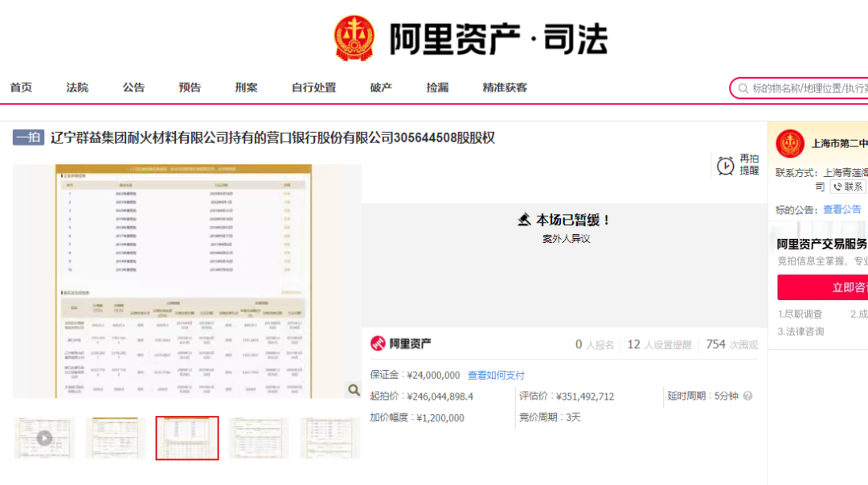Image resolution: width=868 pixels, height=485 pixels.
Task: Click the 0 人报名 count
Action: (x=595, y=345)
